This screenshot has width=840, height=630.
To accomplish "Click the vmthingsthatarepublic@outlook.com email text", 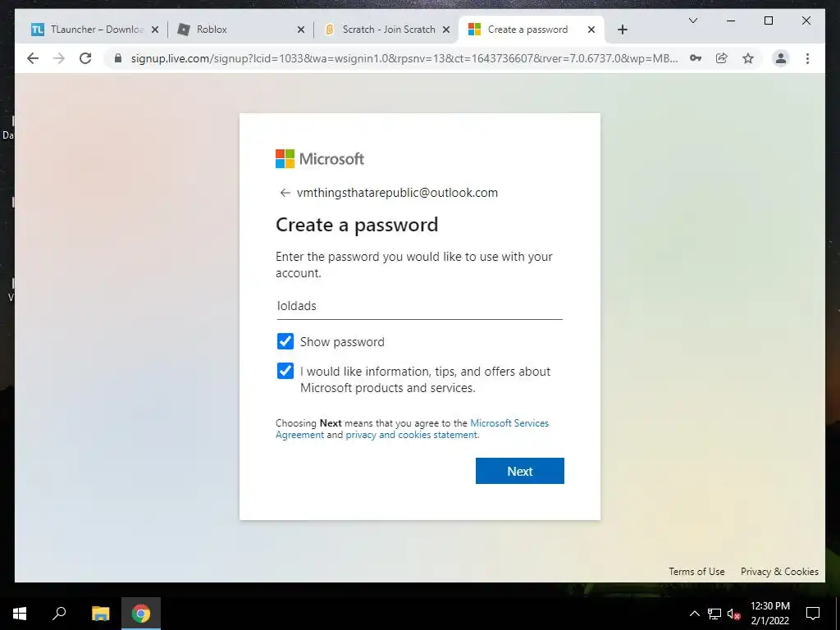I will click(x=397, y=193).
